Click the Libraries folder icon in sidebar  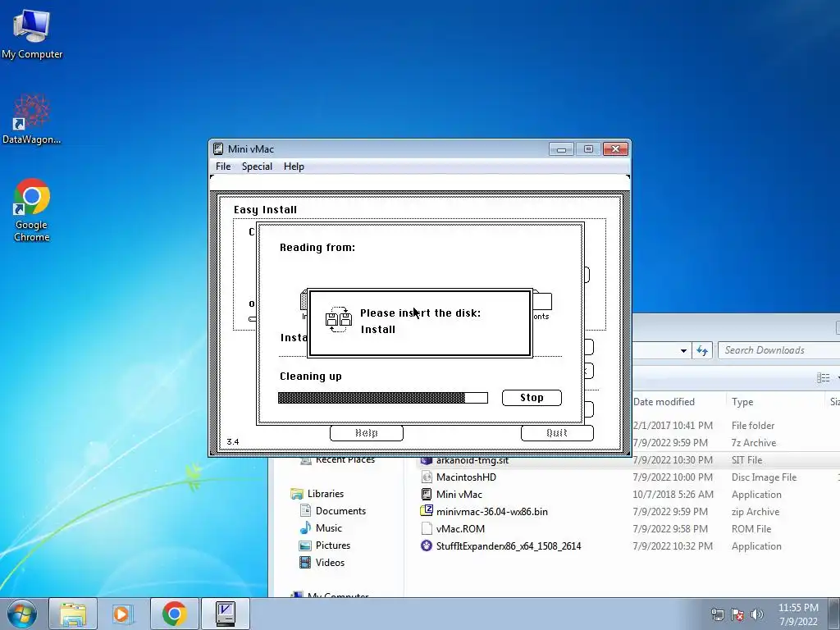coord(297,493)
